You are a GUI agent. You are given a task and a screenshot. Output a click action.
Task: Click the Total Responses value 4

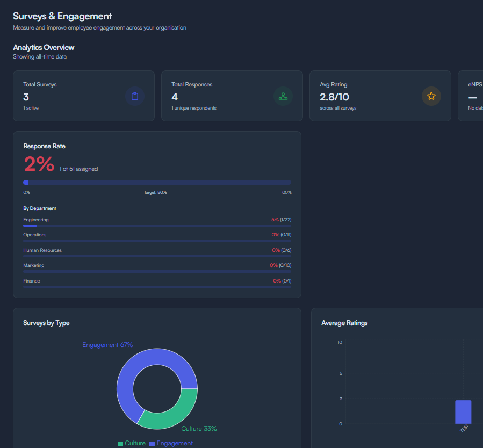click(x=175, y=97)
